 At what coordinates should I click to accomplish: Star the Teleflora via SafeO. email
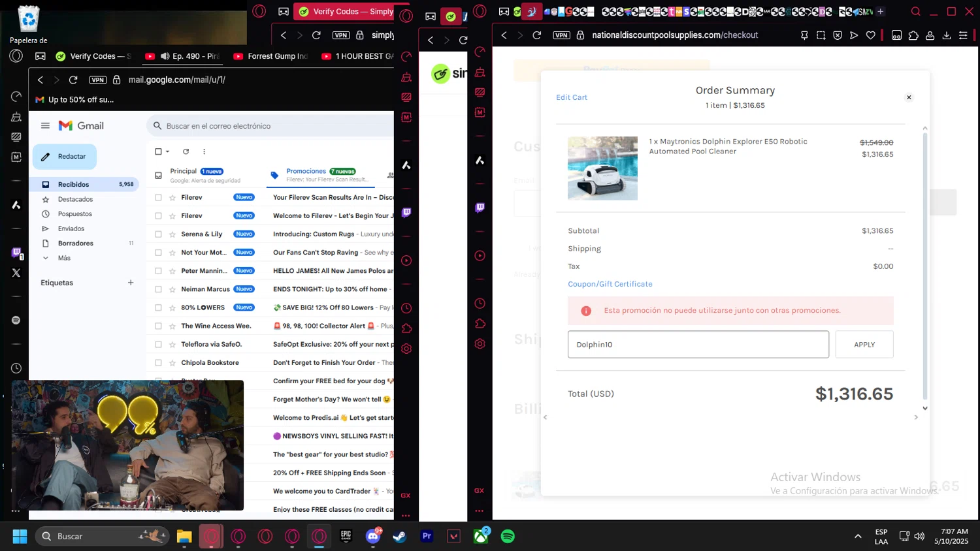(x=172, y=345)
